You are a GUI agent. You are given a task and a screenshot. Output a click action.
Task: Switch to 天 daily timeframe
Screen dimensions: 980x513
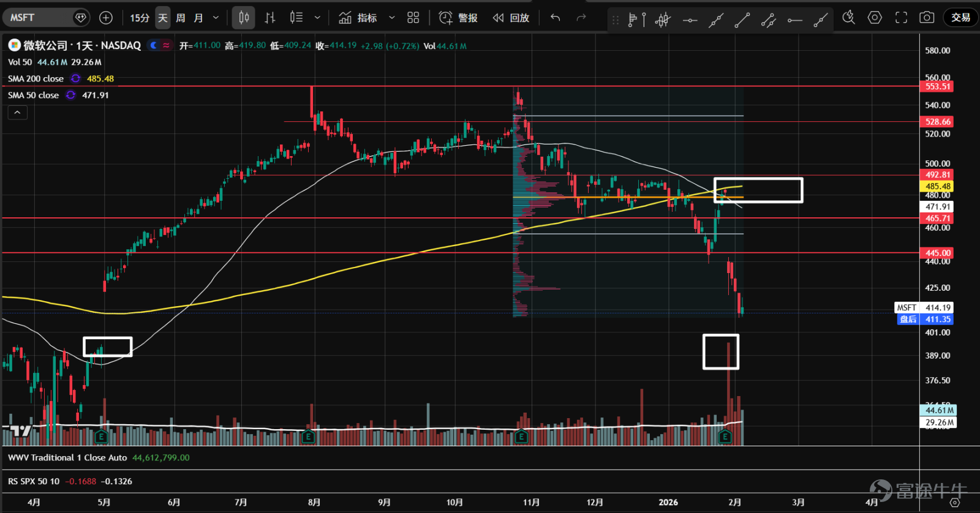click(x=162, y=18)
